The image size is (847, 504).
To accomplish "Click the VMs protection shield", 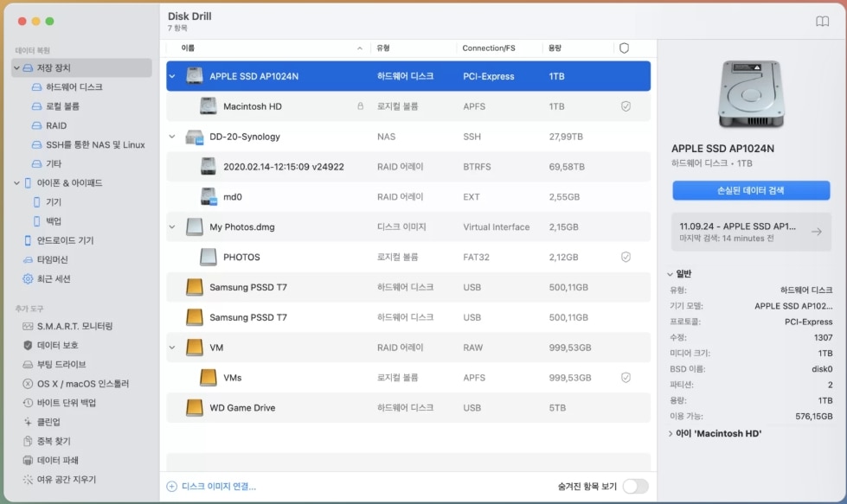I will 626,378.
